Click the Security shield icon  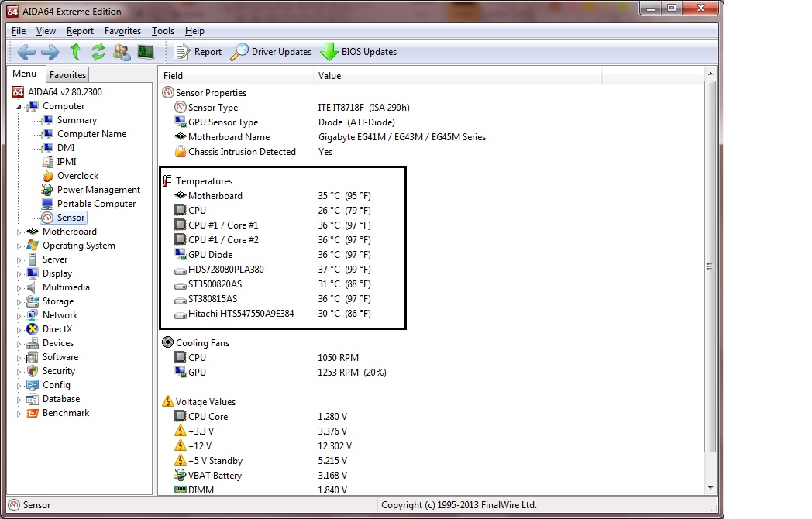33,371
